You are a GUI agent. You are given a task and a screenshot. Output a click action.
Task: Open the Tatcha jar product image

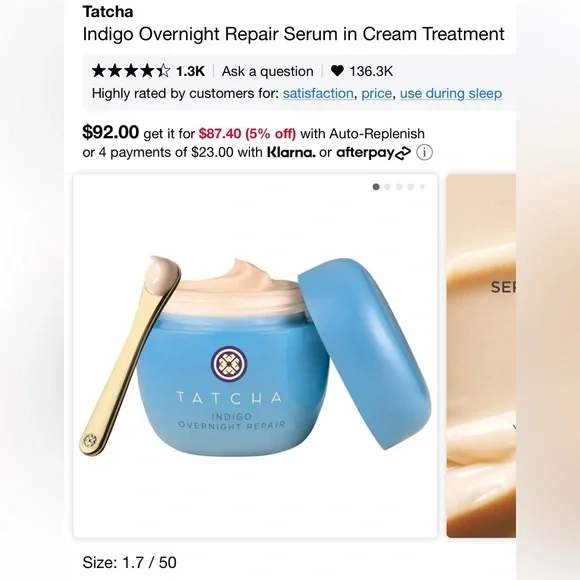[x=255, y=356]
